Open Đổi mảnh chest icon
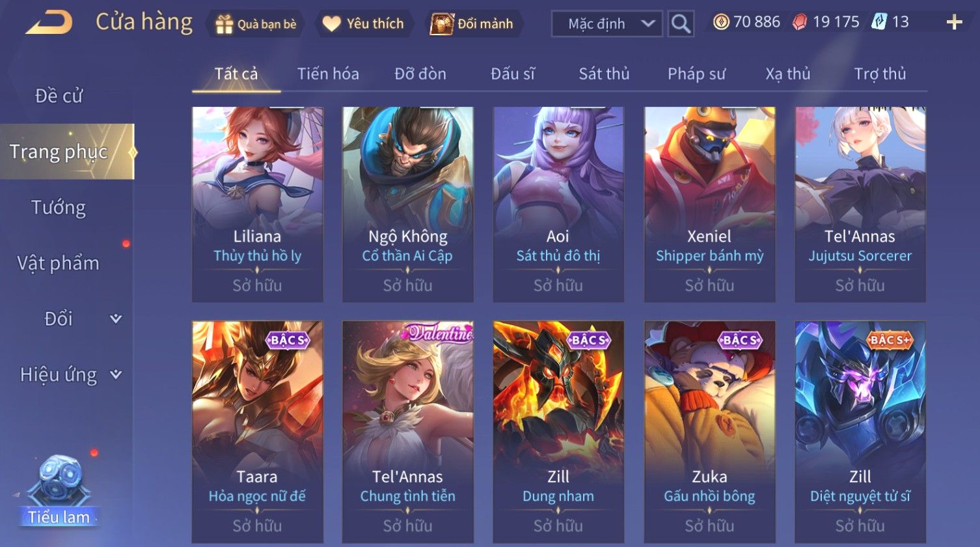This screenshot has width=980, height=547. point(441,24)
